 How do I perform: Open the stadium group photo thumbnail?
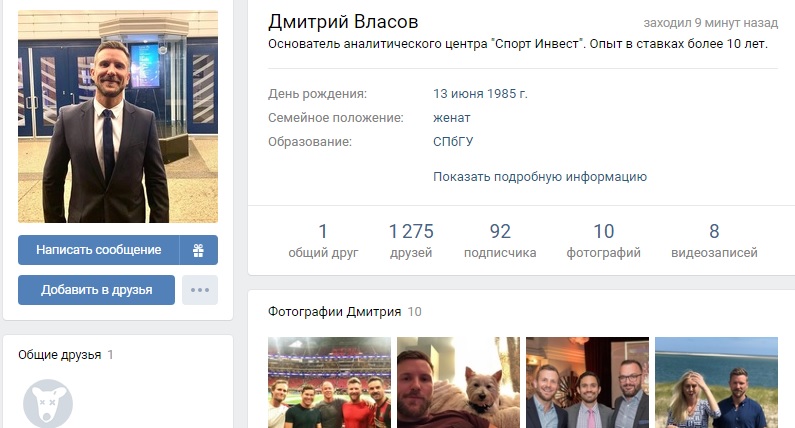330,382
